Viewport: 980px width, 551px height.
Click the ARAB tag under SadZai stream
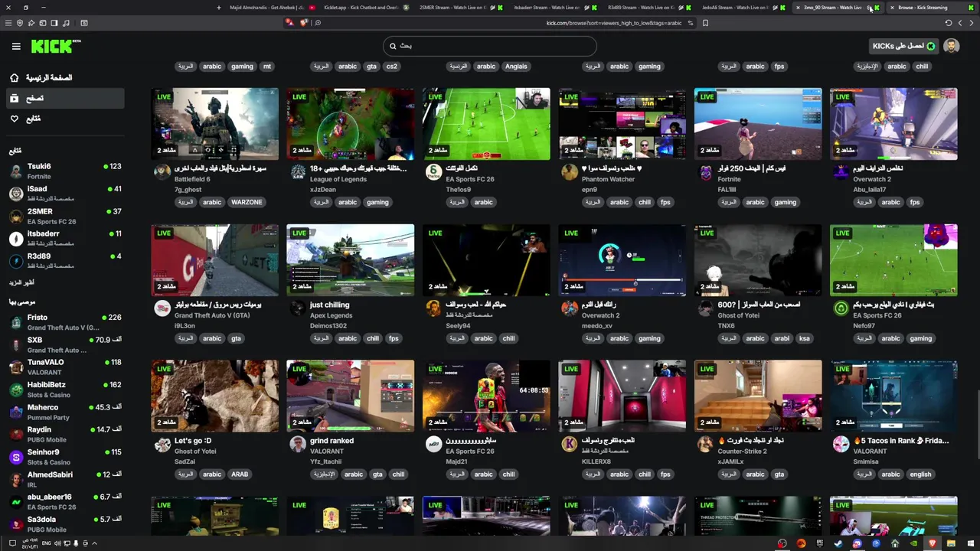coord(240,474)
